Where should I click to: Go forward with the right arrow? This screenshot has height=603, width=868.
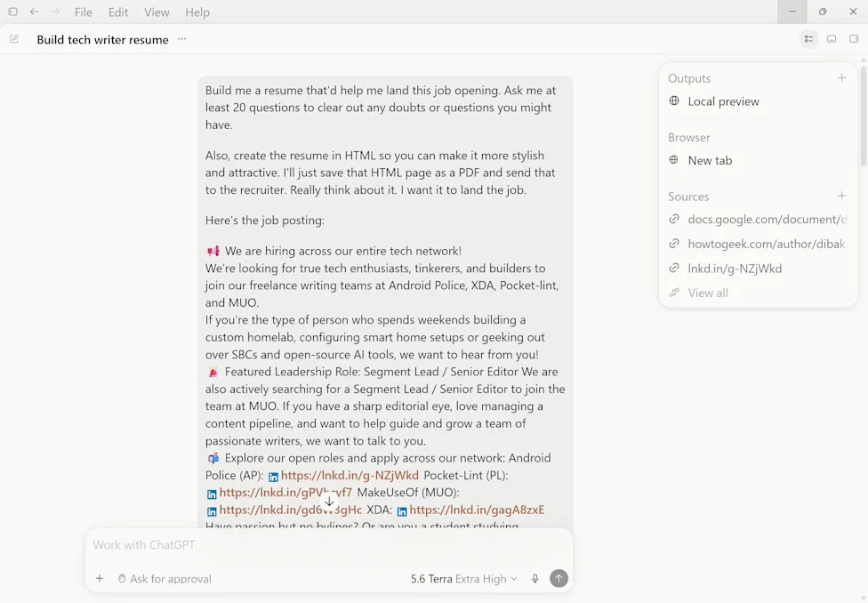pos(55,12)
